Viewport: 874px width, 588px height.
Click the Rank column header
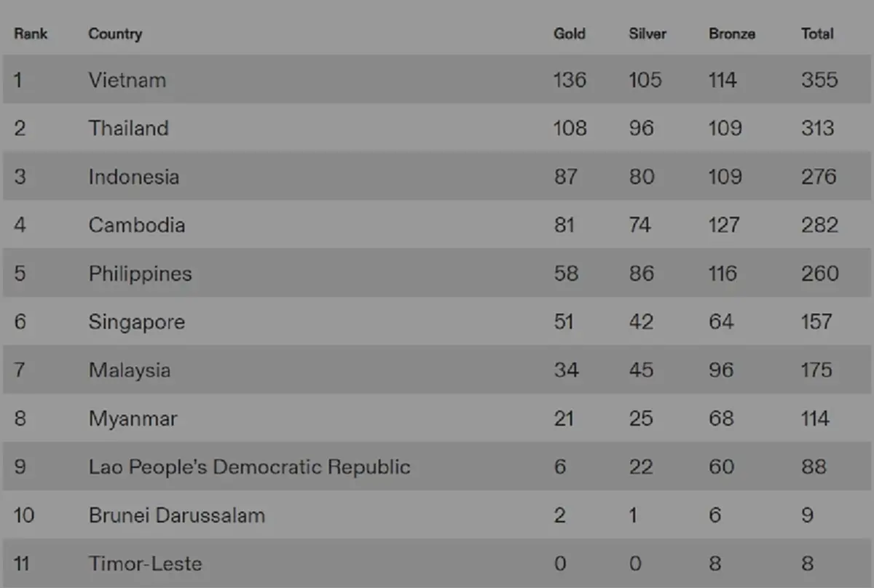[31, 33]
